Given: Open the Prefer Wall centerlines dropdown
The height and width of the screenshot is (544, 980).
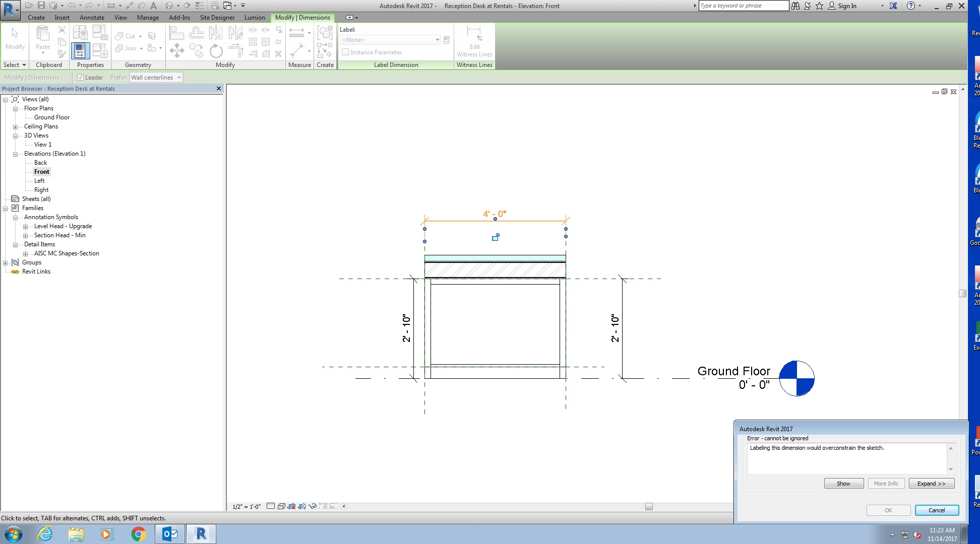Looking at the screenshot, I should point(179,78).
